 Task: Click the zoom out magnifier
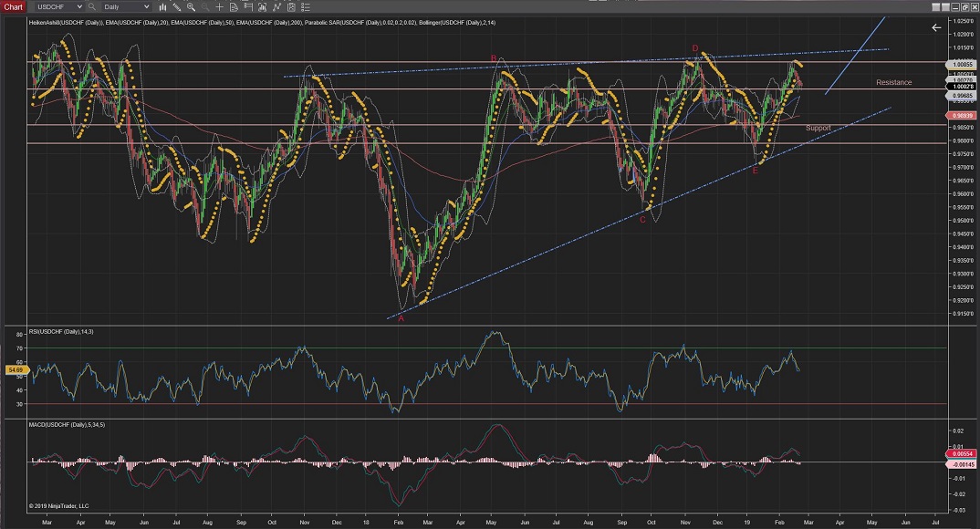205,7
